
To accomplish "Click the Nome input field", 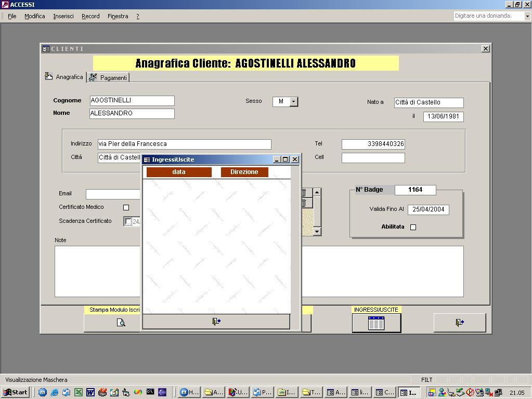I will 132,114.
